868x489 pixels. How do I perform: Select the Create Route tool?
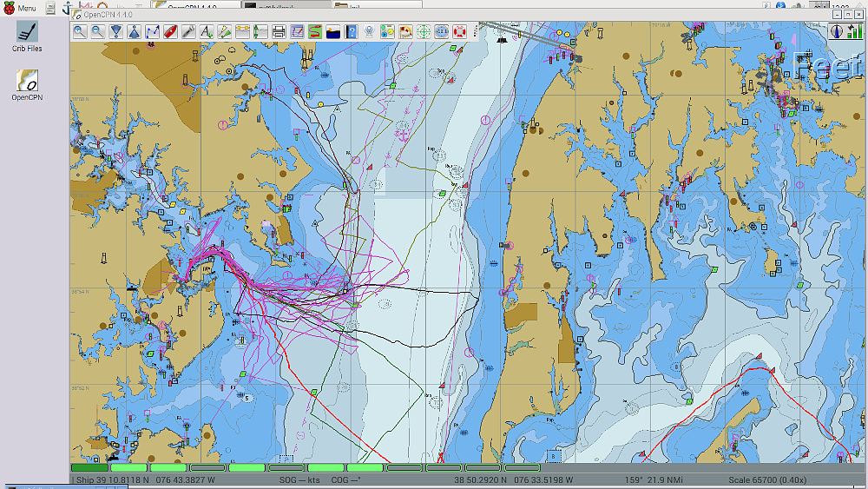coord(152,32)
